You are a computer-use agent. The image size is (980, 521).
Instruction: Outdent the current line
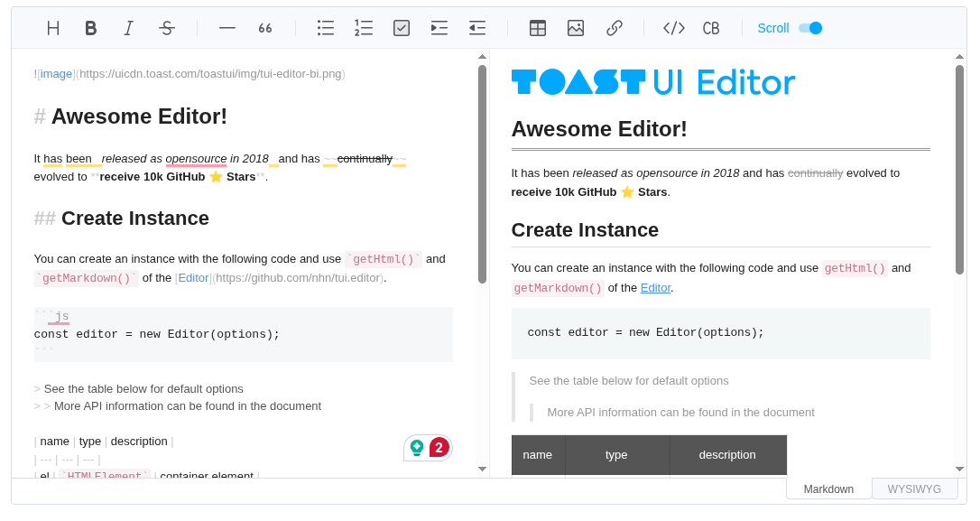(476, 28)
